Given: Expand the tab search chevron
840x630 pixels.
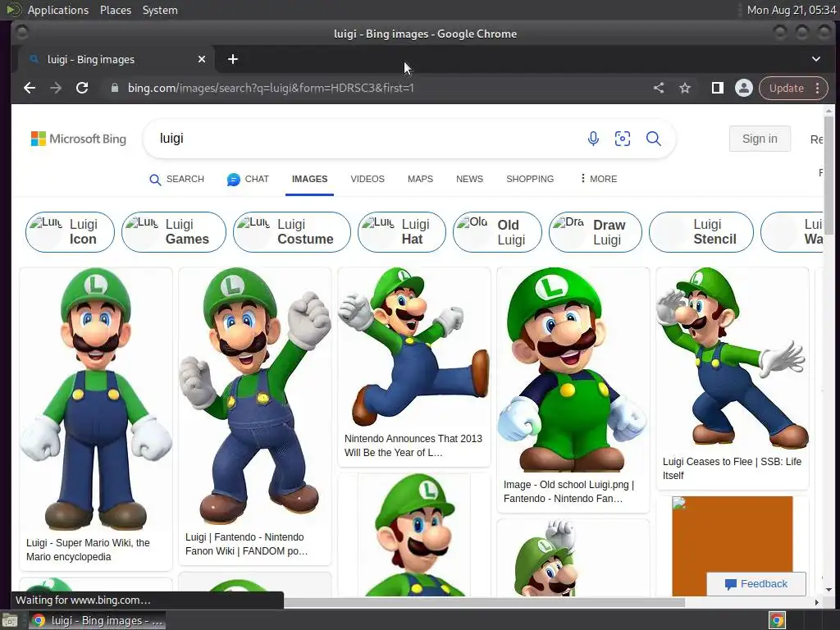Looking at the screenshot, I should [x=816, y=59].
